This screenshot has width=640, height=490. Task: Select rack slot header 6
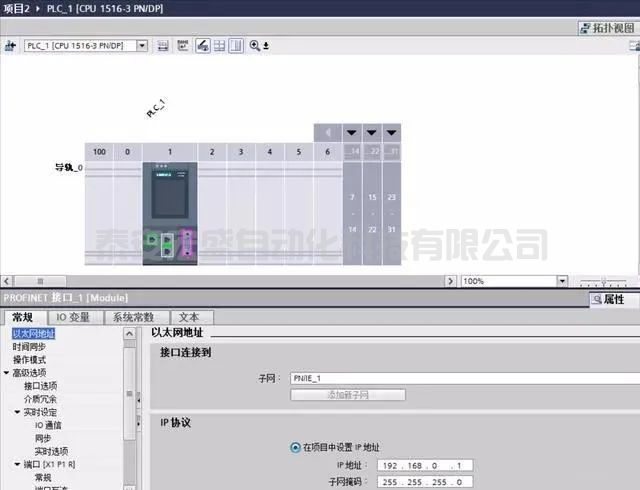[328, 152]
